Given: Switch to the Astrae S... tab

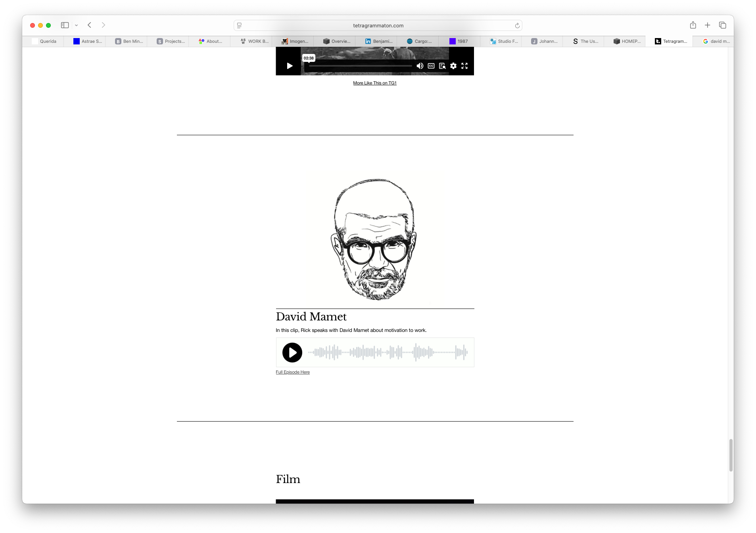Looking at the screenshot, I should (85, 41).
